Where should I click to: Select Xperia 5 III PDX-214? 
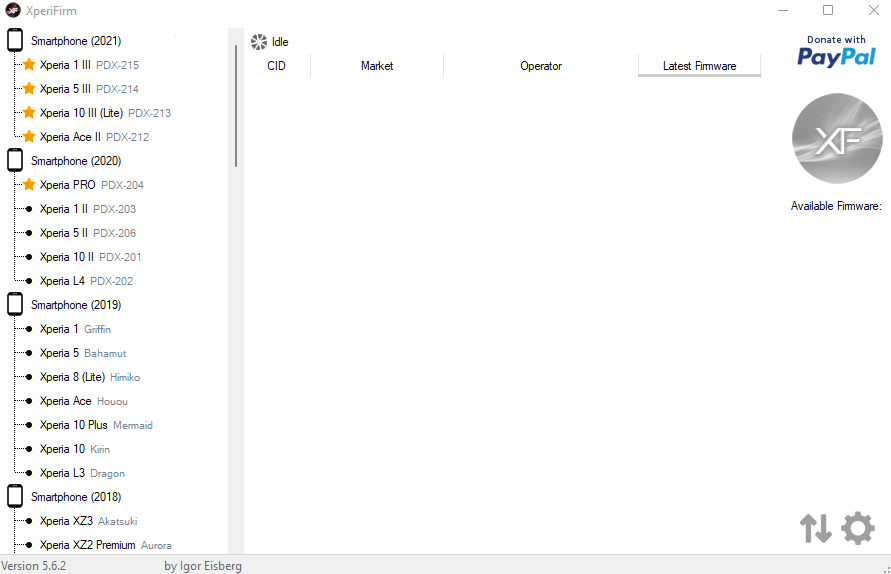[89, 89]
